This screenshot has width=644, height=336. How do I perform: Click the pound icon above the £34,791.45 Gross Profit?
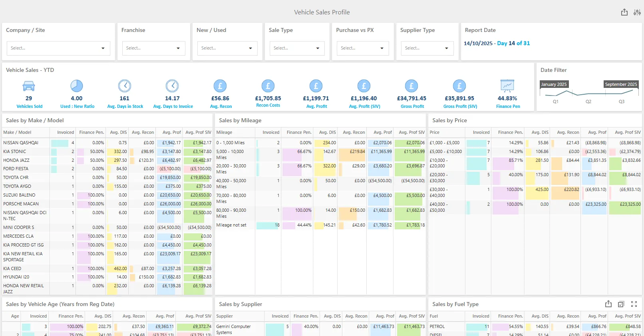pos(411,86)
